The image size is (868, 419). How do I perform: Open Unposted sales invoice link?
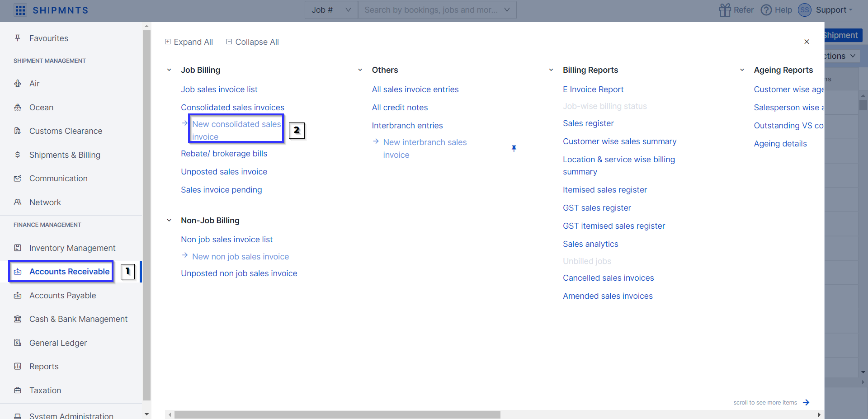pos(224,171)
